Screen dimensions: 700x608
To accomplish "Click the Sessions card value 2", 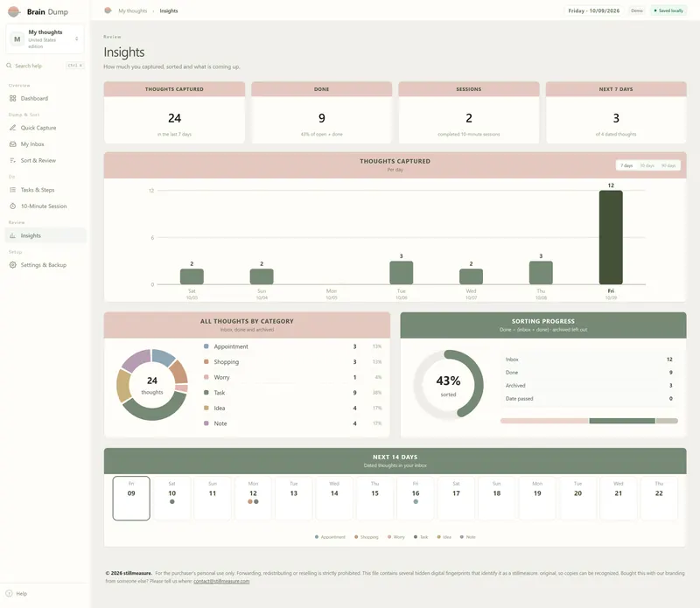I will point(469,118).
